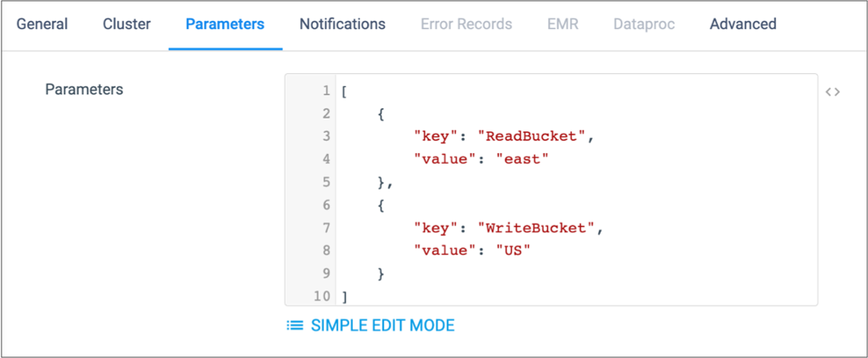Open the EMR tab
The width and height of the screenshot is (868, 358).
[563, 24]
